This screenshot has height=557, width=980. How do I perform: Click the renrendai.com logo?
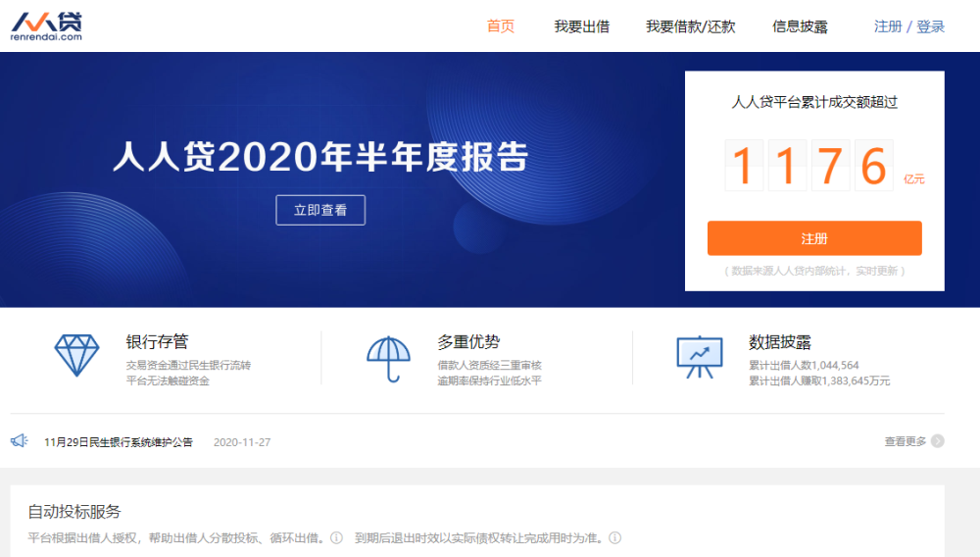(x=46, y=26)
